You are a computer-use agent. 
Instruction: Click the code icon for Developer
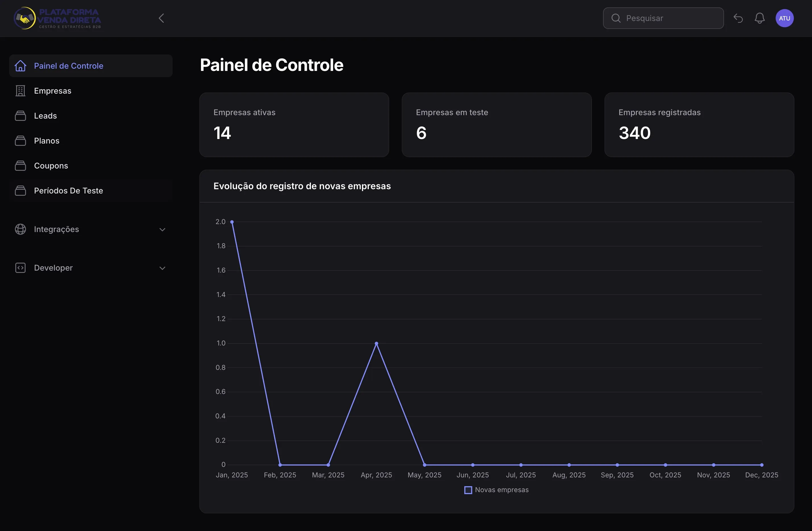pos(20,268)
